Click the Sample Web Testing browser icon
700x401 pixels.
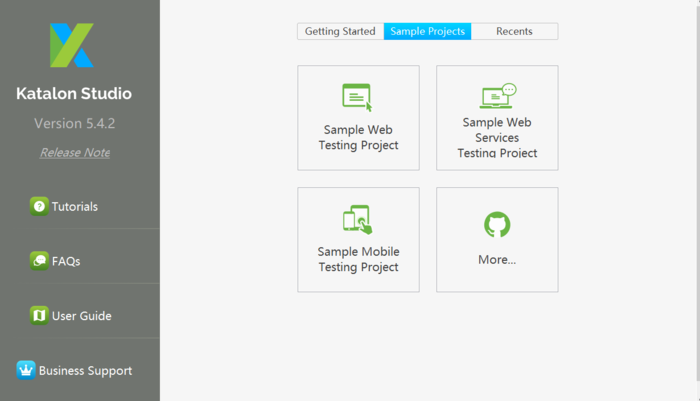tap(357, 97)
